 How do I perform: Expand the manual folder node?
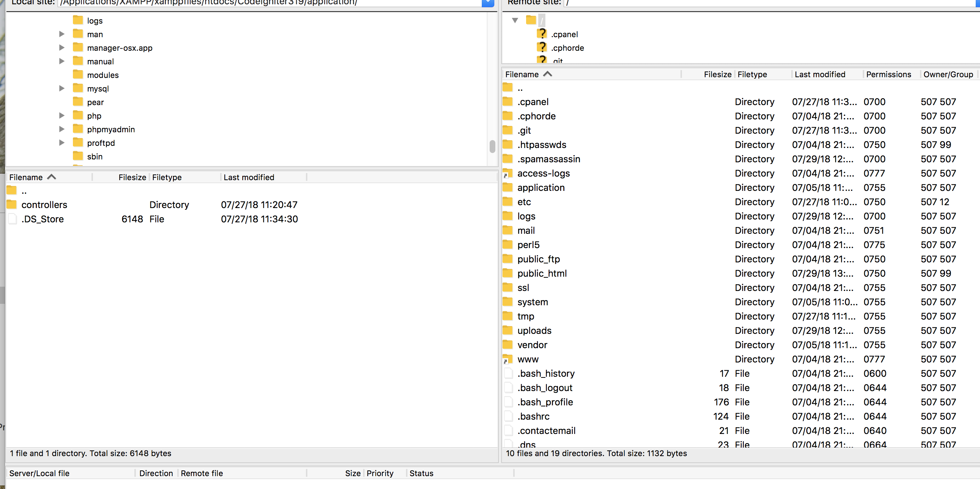tap(61, 61)
